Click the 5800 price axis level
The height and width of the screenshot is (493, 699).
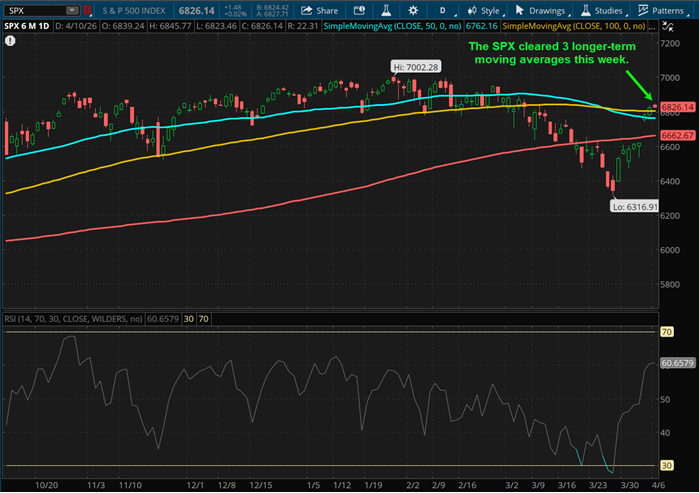(670, 284)
